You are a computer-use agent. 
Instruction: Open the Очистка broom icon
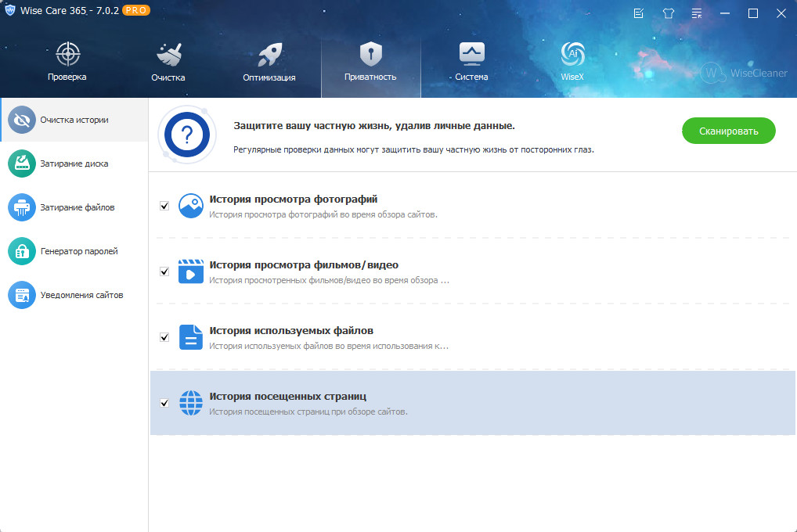coord(169,54)
